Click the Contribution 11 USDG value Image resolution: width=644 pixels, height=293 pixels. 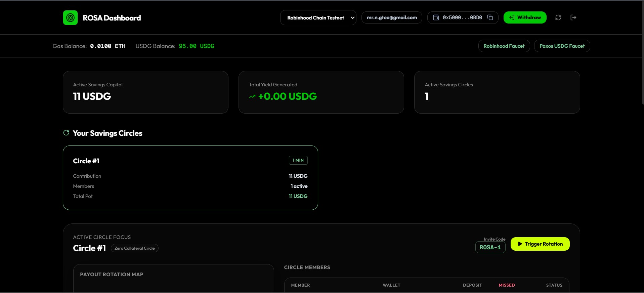pyautogui.click(x=298, y=176)
